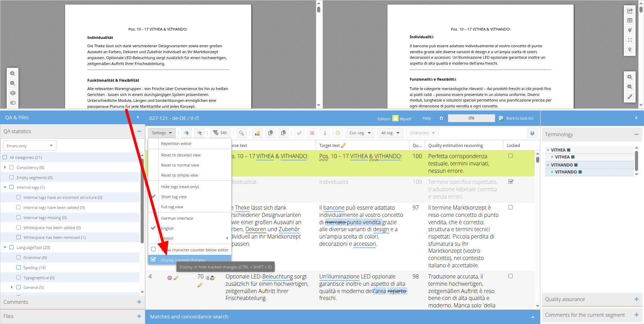Click the 0% progress bar
Screen dimensions: 644x324
tap(471, 118)
